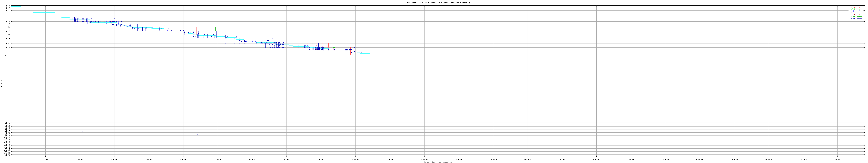Viewport: 868px width, 163px height.
Task: Click the 170Mbp tick label
Action: pos(596,159)
